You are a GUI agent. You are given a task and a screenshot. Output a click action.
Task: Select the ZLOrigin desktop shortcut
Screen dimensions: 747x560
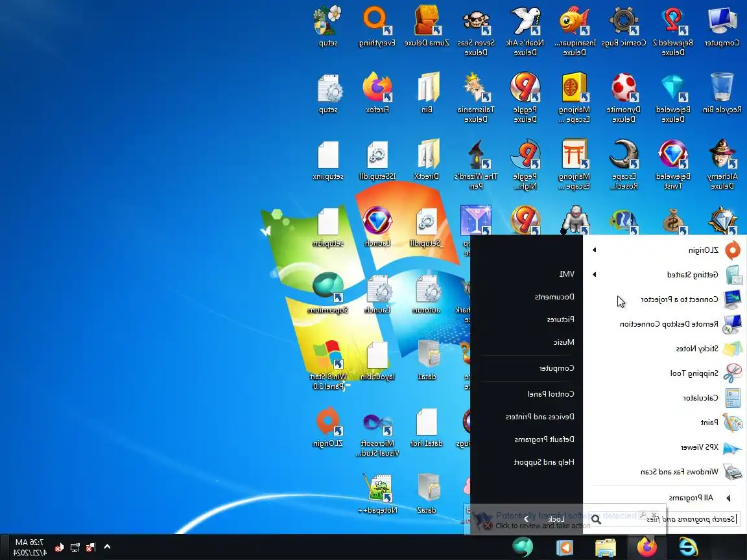(327, 426)
